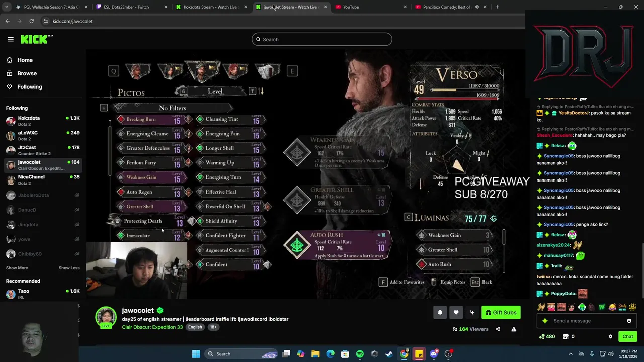Open Tazo in Recommended list
Viewport: 644px width, 362px height.
click(x=43, y=294)
